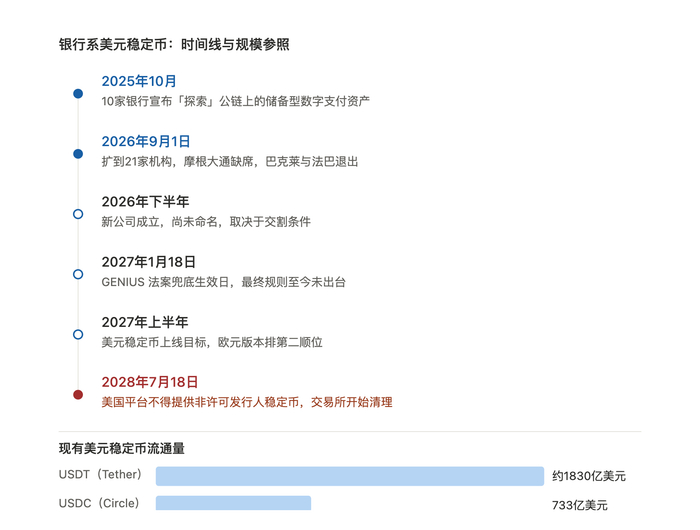Open the 2025年10月 date heading
Viewport: 700px width, 530px height.
pos(139,81)
